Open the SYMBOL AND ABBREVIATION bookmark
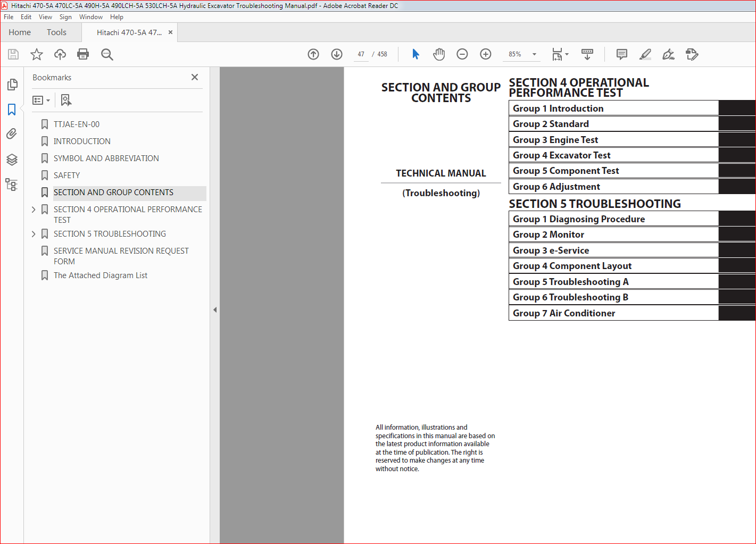This screenshot has height=544, width=756. [x=106, y=158]
